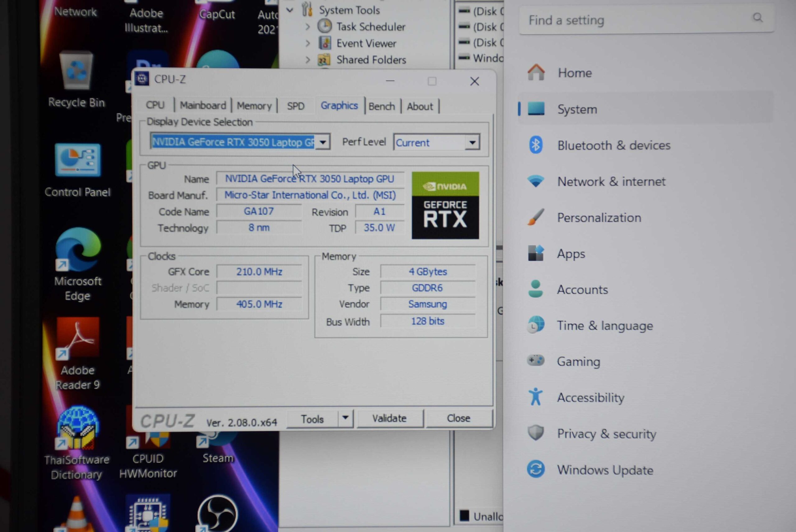Open the Control Panel desktop icon

click(78, 160)
